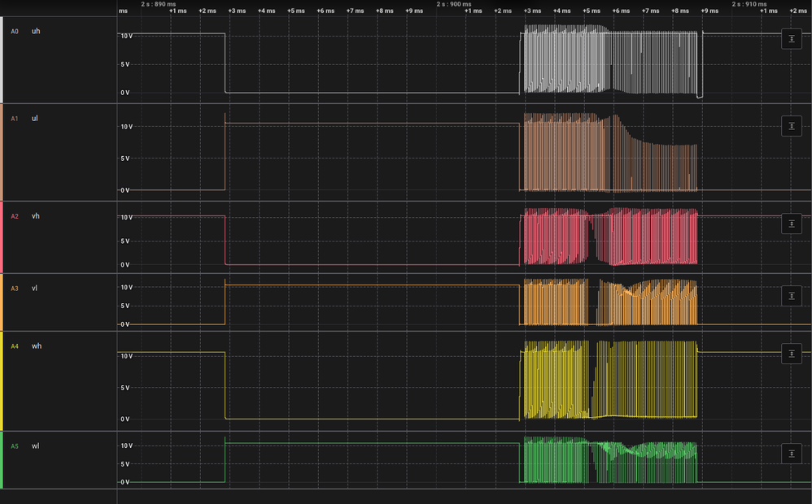Click the '5 V' axis label on channel wl
Image resolution: width=812 pixels, height=504 pixels.
click(x=124, y=465)
